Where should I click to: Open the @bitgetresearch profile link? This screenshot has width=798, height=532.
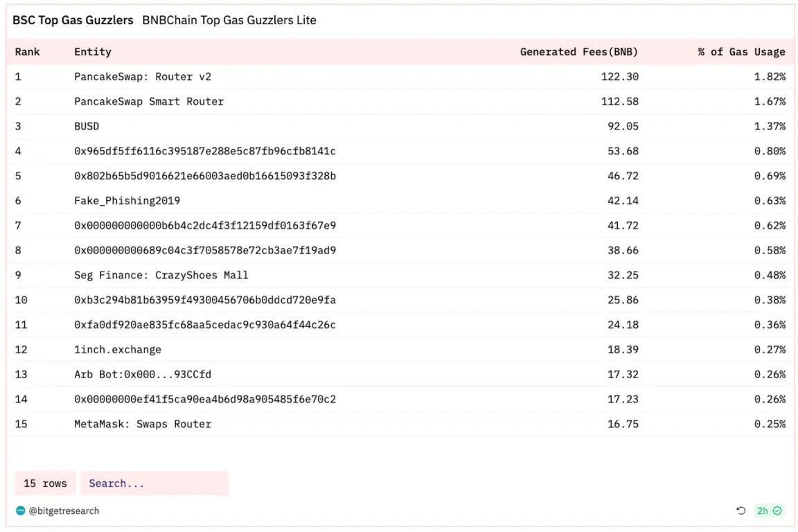(x=64, y=511)
